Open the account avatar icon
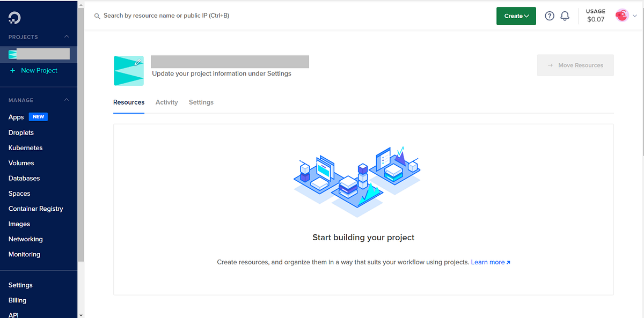The height and width of the screenshot is (318, 644). coord(622,16)
